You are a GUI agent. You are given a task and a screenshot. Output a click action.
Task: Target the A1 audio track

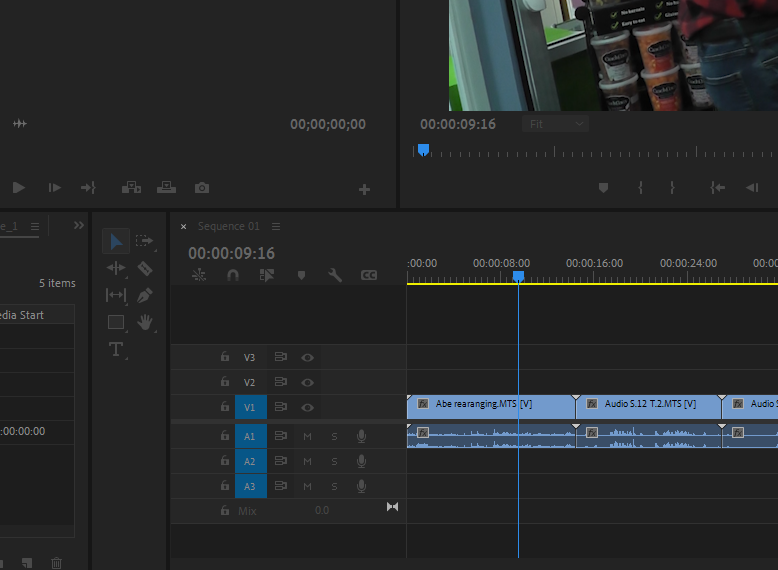click(x=251, y=436)
